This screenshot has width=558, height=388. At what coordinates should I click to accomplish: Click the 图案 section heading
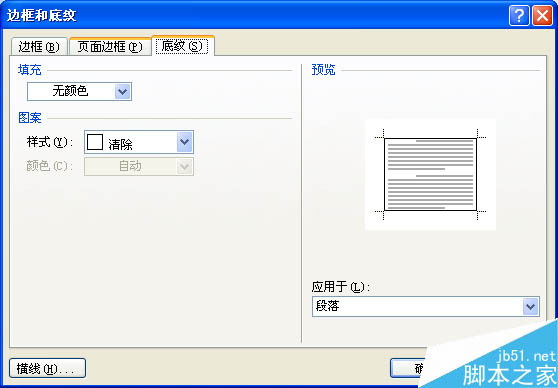(x=30, y=118)
